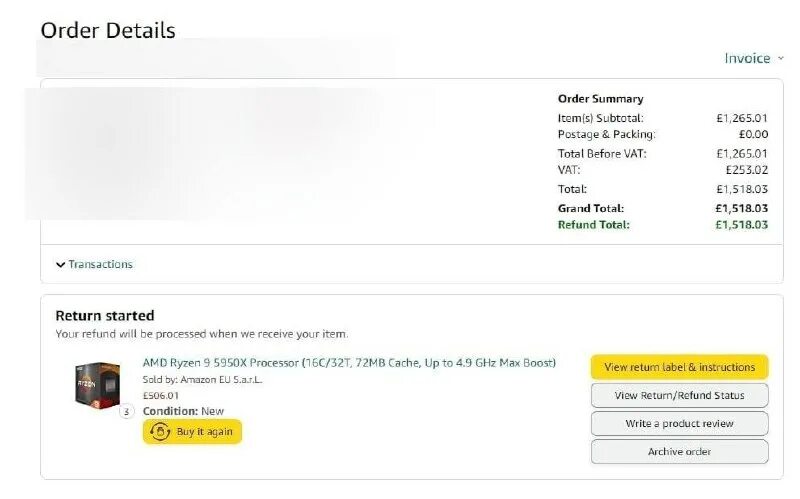
Task: Click the green Refund Total amount
Action: coord(741,225)
